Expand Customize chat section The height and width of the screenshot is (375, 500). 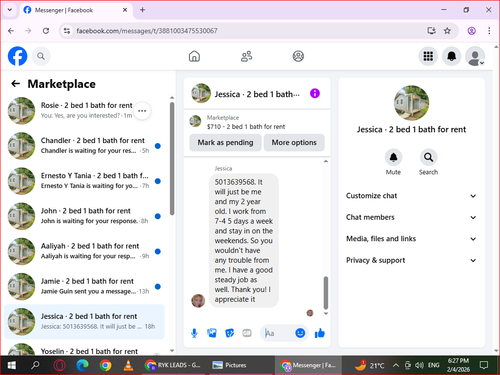tap(411, 196)
